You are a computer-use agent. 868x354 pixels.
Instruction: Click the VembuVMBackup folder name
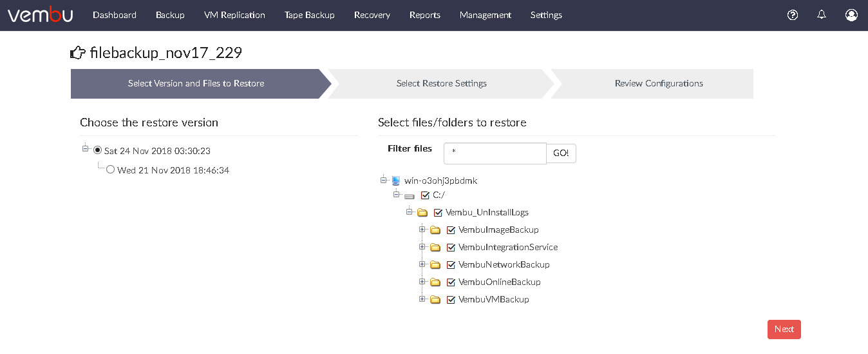point(494,299)
